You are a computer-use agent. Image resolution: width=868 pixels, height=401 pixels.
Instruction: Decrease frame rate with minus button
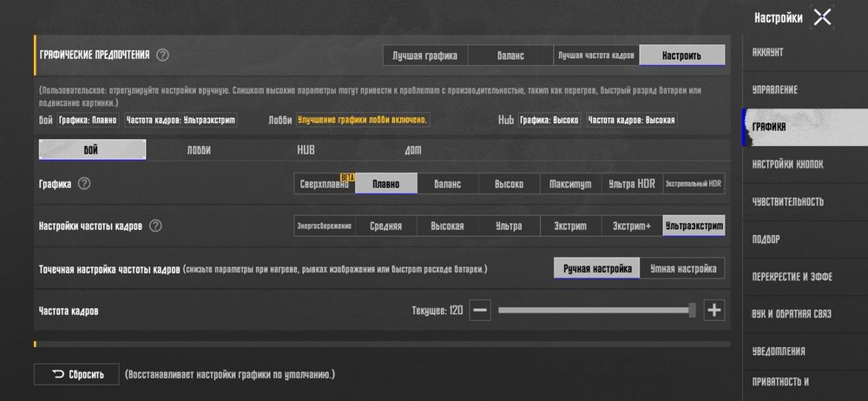(x=480, y=310)
